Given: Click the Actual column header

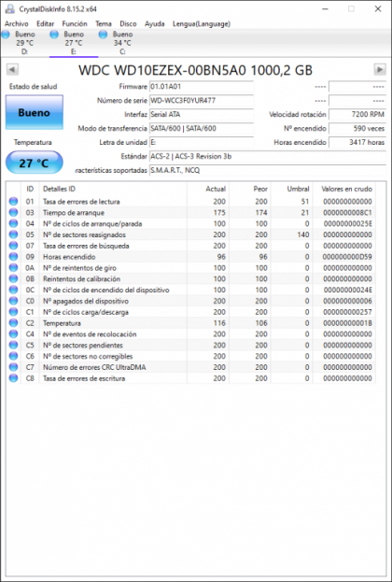Looking at the screenshot, I should [x=208, y=189].
